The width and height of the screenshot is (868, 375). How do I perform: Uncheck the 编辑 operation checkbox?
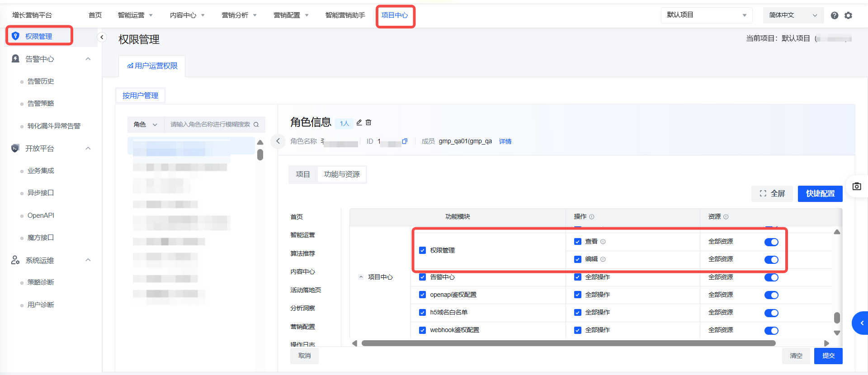click(577, 259)
